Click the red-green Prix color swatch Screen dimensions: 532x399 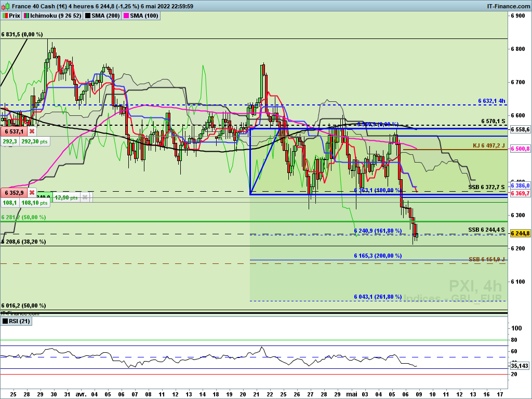(x=5, y=16)
